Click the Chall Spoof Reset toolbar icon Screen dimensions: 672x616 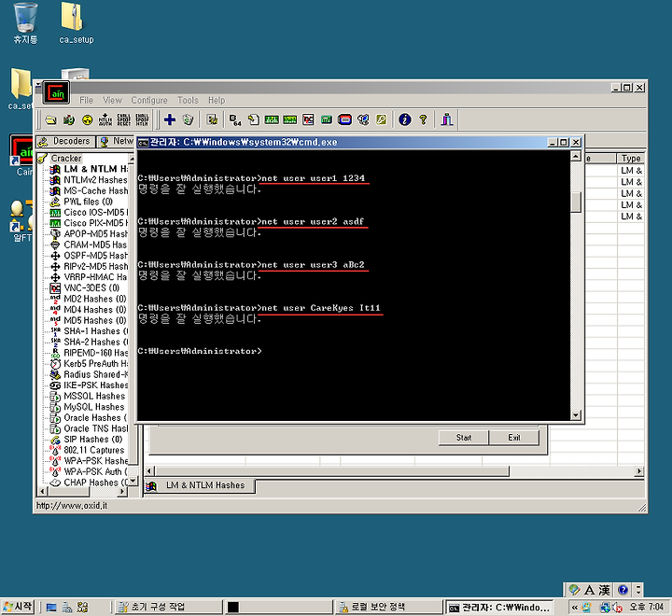tap(124, 120)
